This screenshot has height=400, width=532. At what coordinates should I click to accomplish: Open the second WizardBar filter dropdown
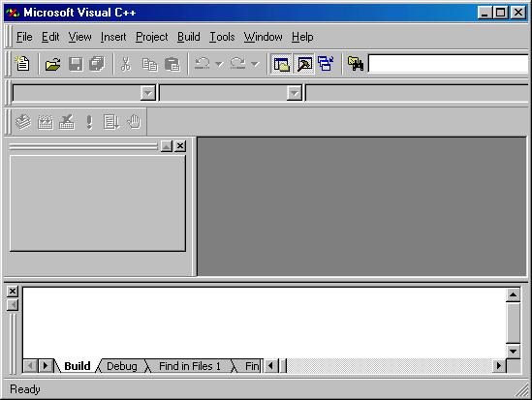point(295,93)
